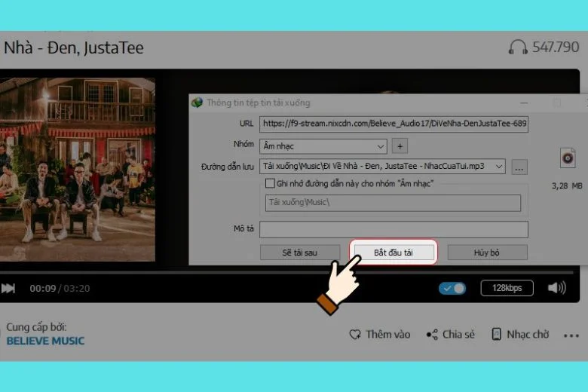The image size is (588, 392).
Task: Expand the Đường dẫn lưu path dropdown
Action: coord(499,166)
